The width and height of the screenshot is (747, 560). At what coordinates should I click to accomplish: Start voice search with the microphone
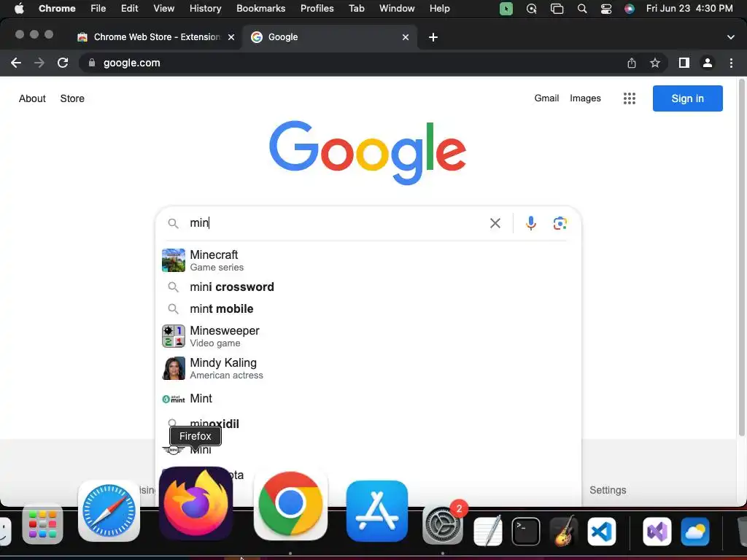[x=531, y=223]
